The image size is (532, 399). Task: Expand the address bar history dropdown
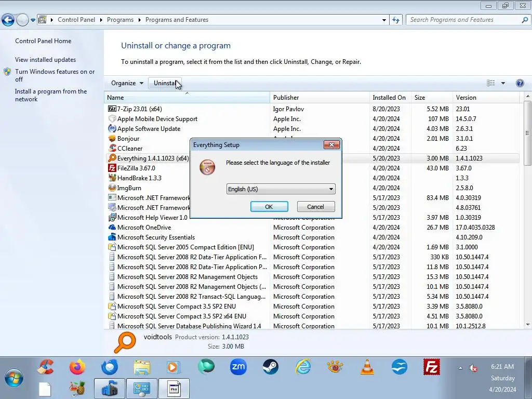tap(384, 20)
